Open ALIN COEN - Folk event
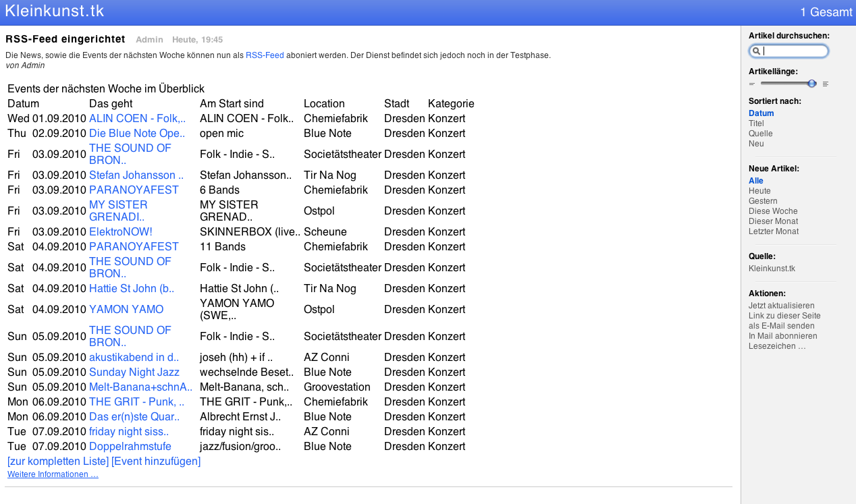This screenshot has width=856, height=504. point(137,118)
